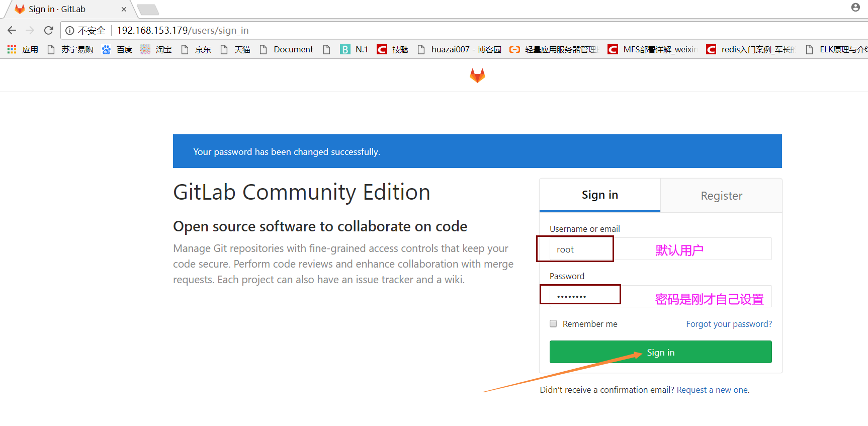Click the unlabeled bookmark between Document and N.1

coord(327,49)
